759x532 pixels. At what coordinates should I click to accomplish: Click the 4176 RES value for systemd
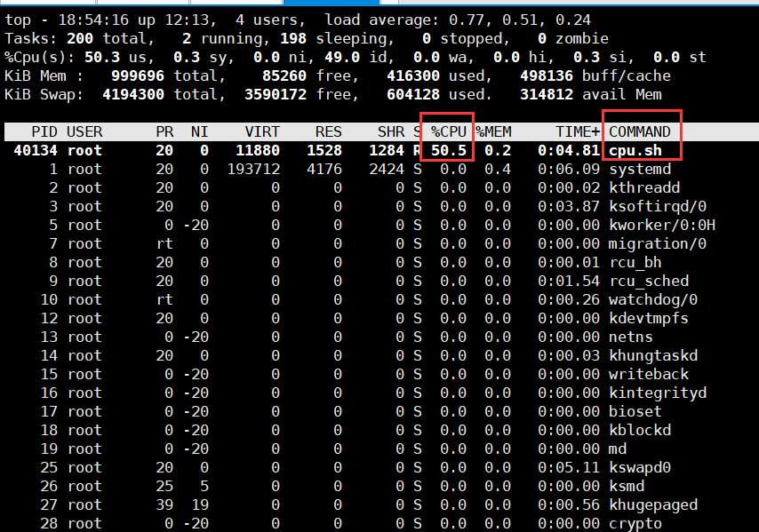[324, 170]
